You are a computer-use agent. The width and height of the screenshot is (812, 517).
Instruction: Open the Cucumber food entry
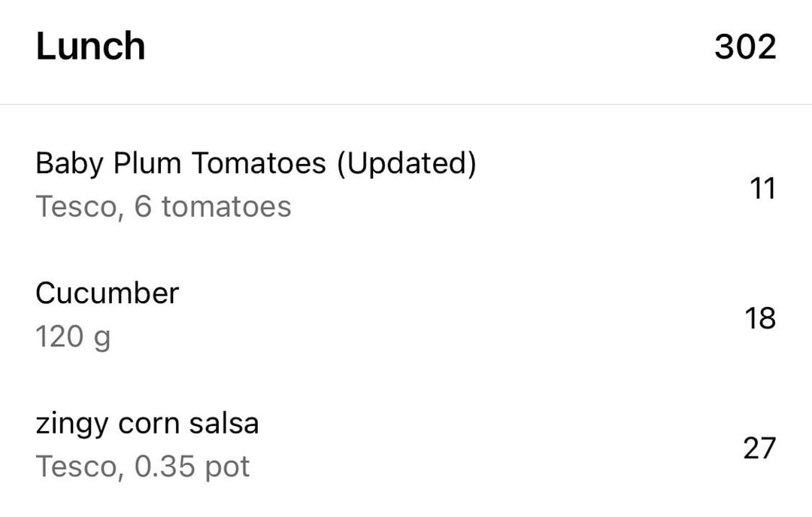tap(406, 315)
